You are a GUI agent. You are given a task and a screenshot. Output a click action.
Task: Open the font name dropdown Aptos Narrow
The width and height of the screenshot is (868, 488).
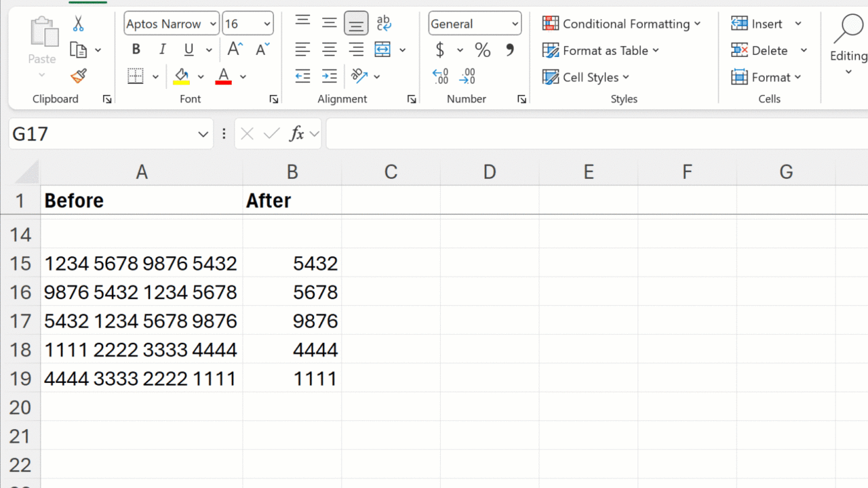pos(213,24)
